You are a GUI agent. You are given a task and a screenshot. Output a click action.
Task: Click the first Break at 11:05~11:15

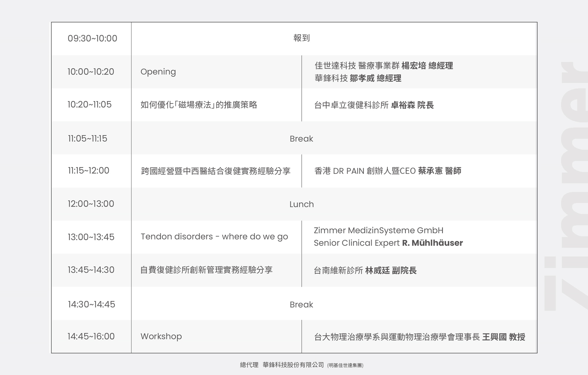[301, 139]
